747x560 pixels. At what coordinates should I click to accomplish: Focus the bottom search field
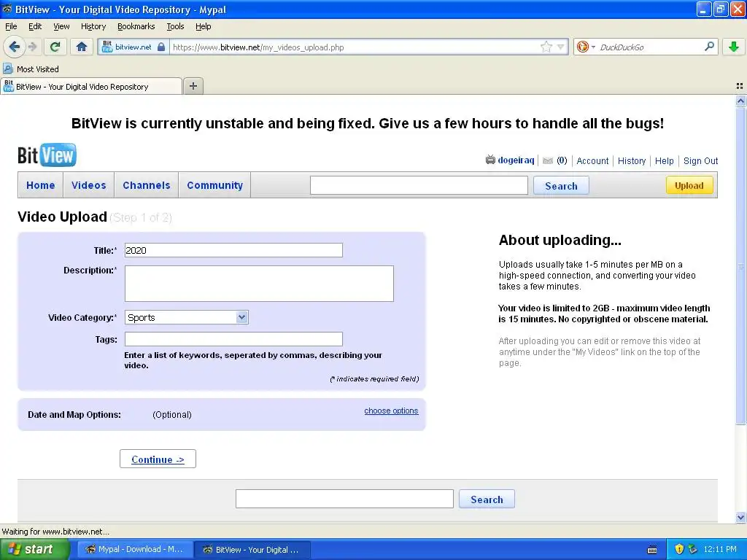click(344, 499)
